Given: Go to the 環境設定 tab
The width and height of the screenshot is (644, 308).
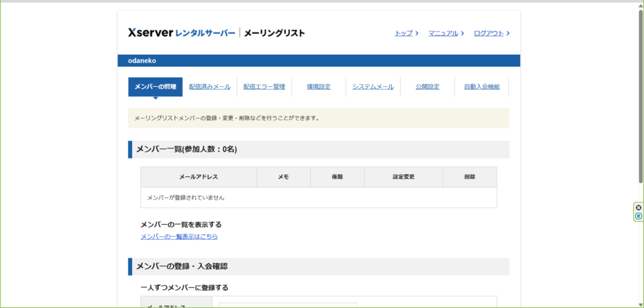Looking at the screenshot, I should tap(318, 87).
